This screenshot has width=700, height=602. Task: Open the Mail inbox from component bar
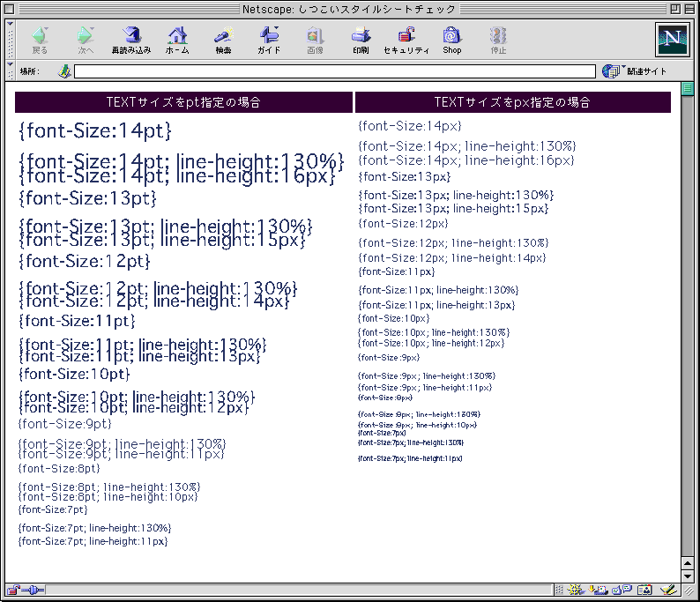(599, 590)
